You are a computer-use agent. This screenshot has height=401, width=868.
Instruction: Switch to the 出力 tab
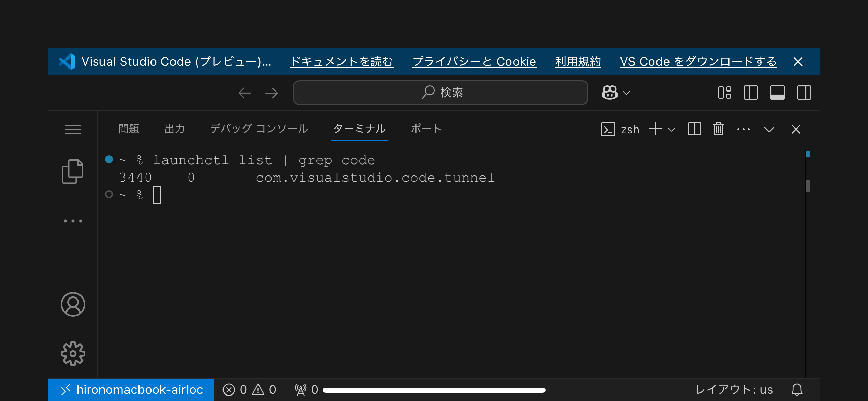(x=174, y=129)
